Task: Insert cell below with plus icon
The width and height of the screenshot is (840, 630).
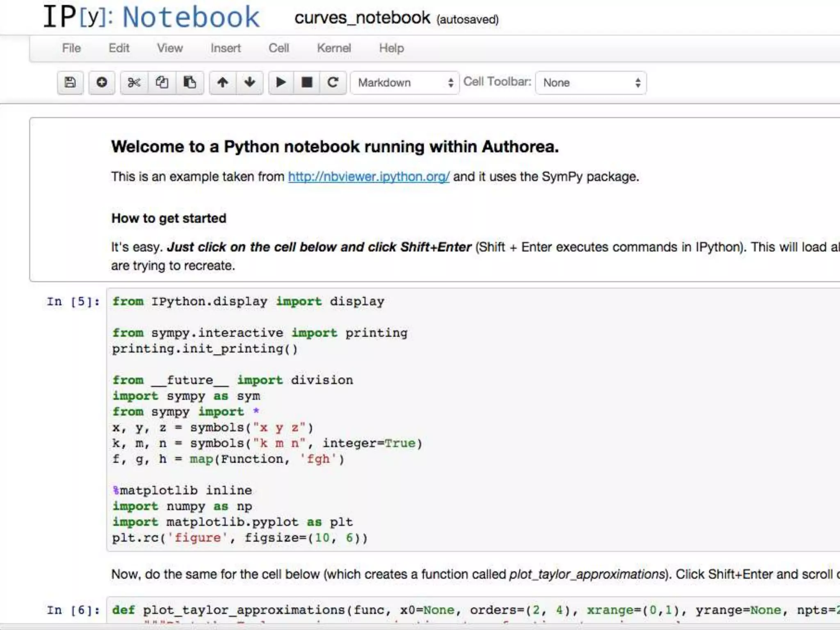Action: click(102, 82)
